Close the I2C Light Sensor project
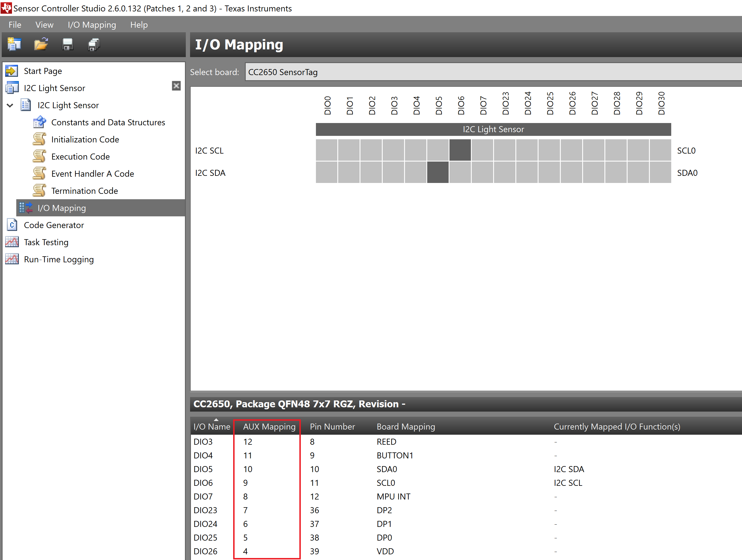Image resolution: width=742 pixels, height=560 pixels. pyautogui.click(x=176, y=86)
